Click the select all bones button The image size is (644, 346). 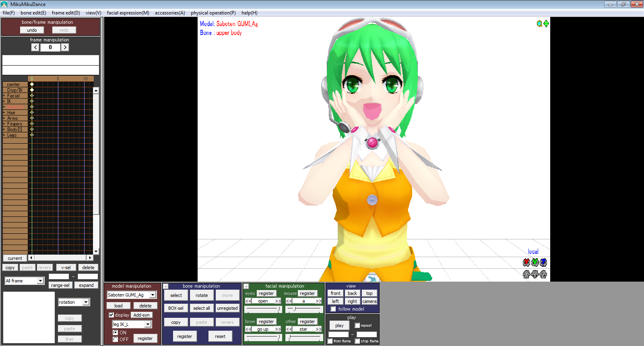(202, 308)
